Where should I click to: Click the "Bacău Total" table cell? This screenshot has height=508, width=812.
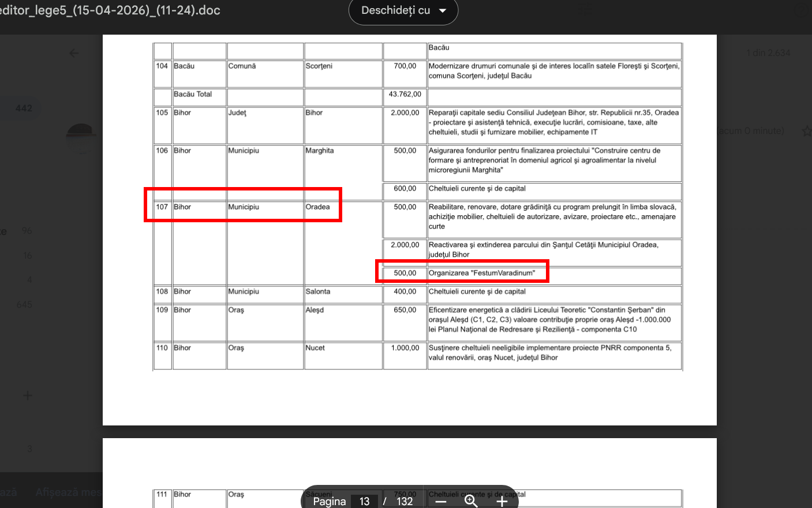click(193, 94)
